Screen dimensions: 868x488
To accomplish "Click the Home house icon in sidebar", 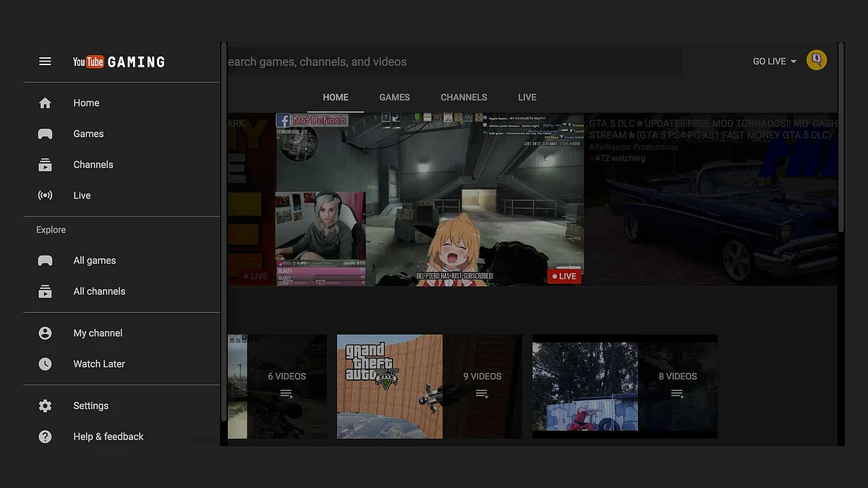I will click(x=45, y=103).
